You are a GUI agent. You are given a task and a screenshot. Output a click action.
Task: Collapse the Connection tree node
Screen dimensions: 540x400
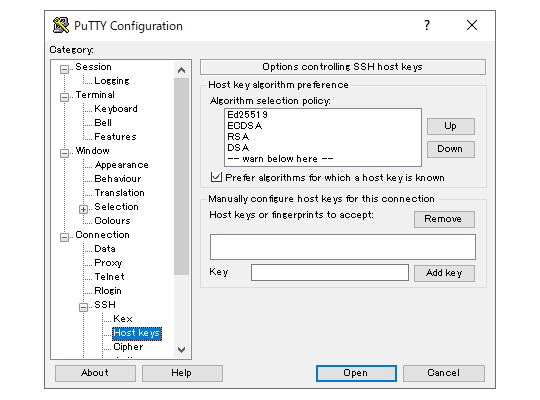(x=64, y=237)
